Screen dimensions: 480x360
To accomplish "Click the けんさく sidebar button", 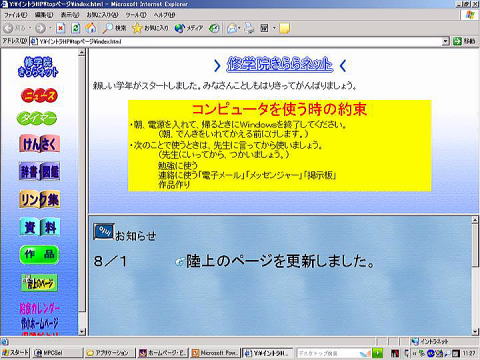I will (39, 144).
